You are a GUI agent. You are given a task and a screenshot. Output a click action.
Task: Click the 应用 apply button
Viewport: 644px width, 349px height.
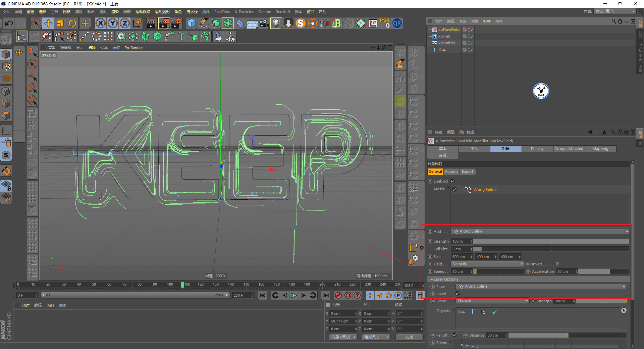(409, 337)
